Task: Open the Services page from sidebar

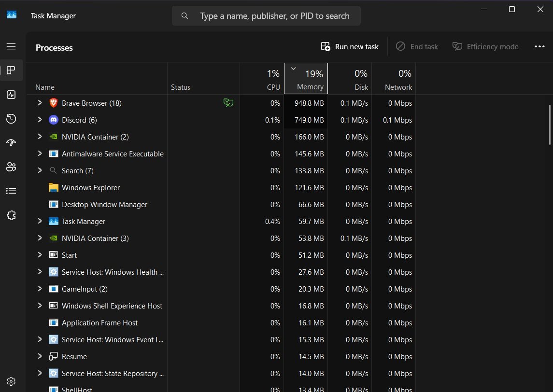Action: pos(11,215)
